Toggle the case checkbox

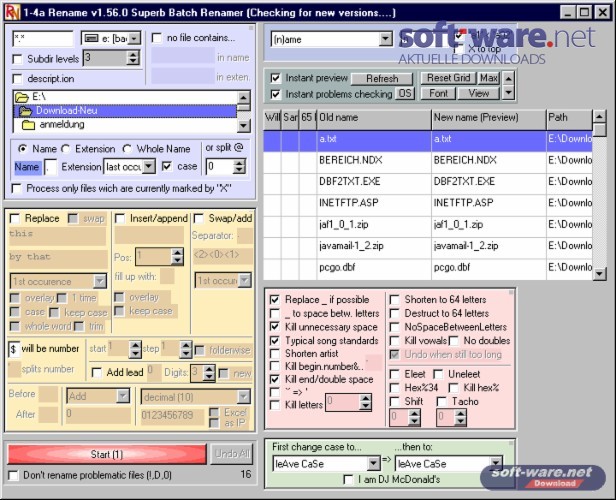coord(167,166)
